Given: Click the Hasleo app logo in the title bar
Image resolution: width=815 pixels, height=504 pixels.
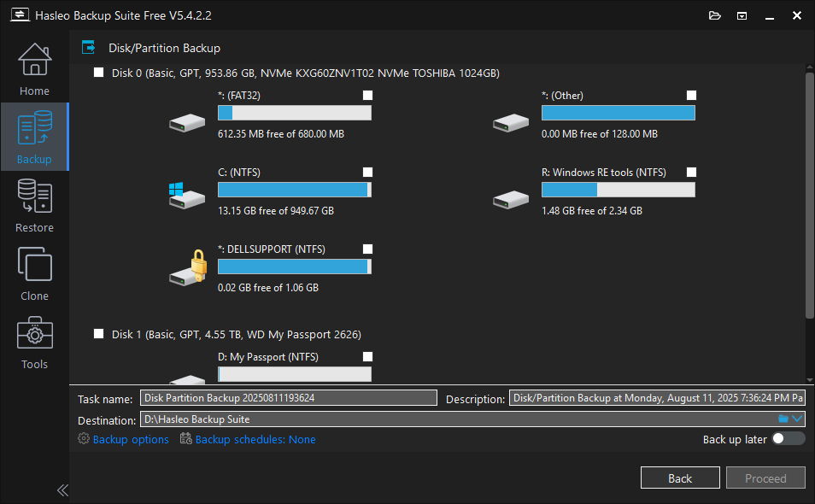Looking at the screenshot, I should coord(20,15).
